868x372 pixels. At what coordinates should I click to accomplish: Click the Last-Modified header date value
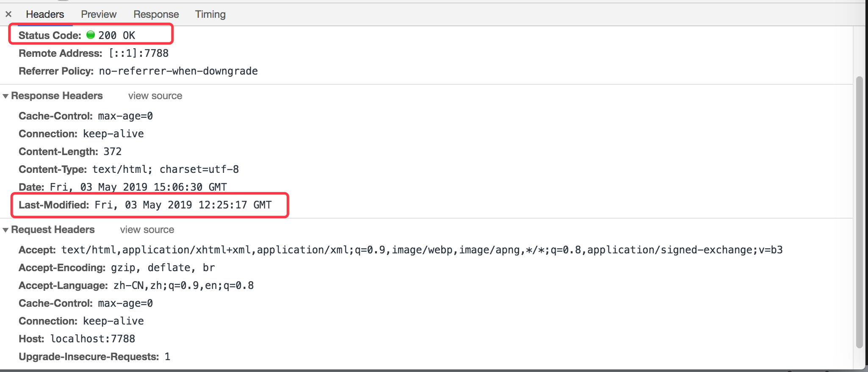pyautogui.click(x=183, y=205)
